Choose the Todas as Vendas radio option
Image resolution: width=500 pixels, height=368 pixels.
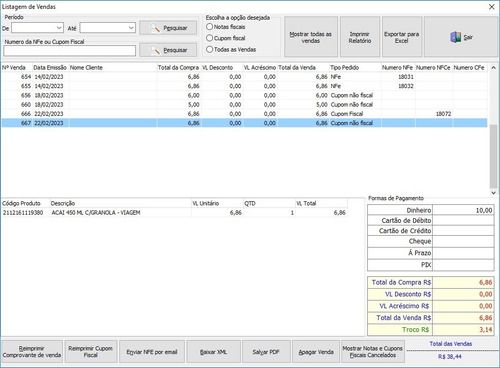pos(209,49)
